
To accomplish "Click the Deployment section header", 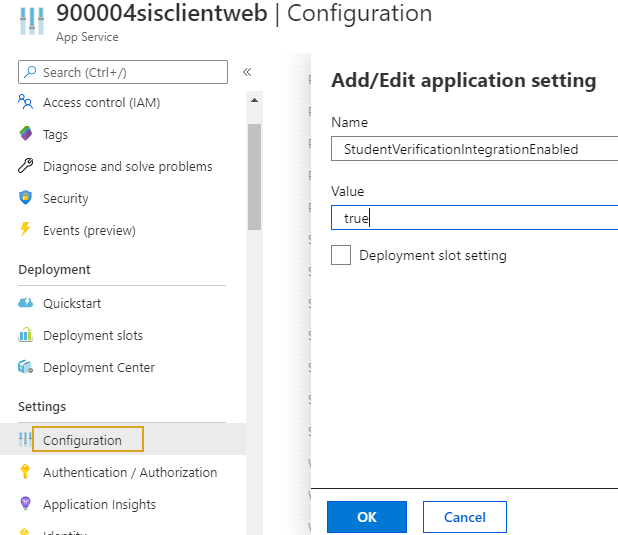I will pos(54,270).
